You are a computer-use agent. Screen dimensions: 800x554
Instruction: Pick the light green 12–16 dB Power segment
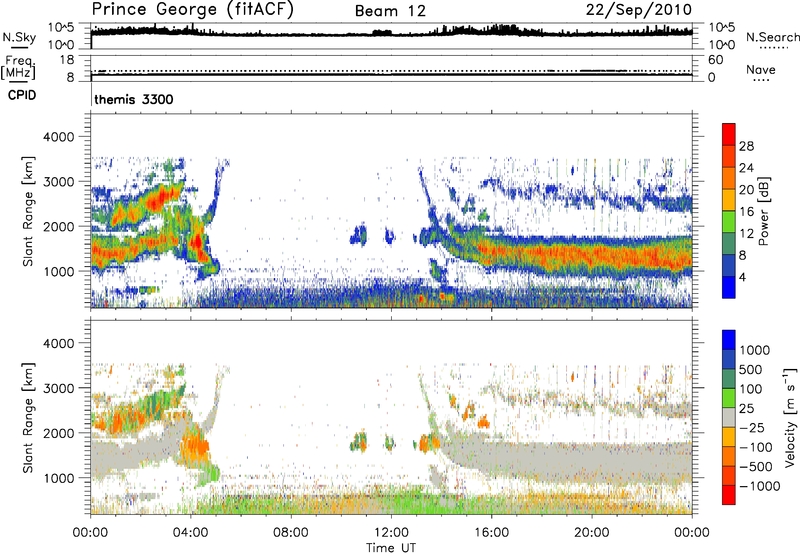729,222
